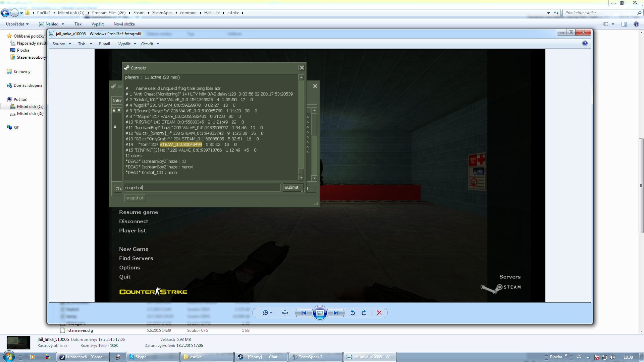The height and width of the screenshot is (362, 644).
Task: Show the previous photo
Action: click(x=304, y=313)
